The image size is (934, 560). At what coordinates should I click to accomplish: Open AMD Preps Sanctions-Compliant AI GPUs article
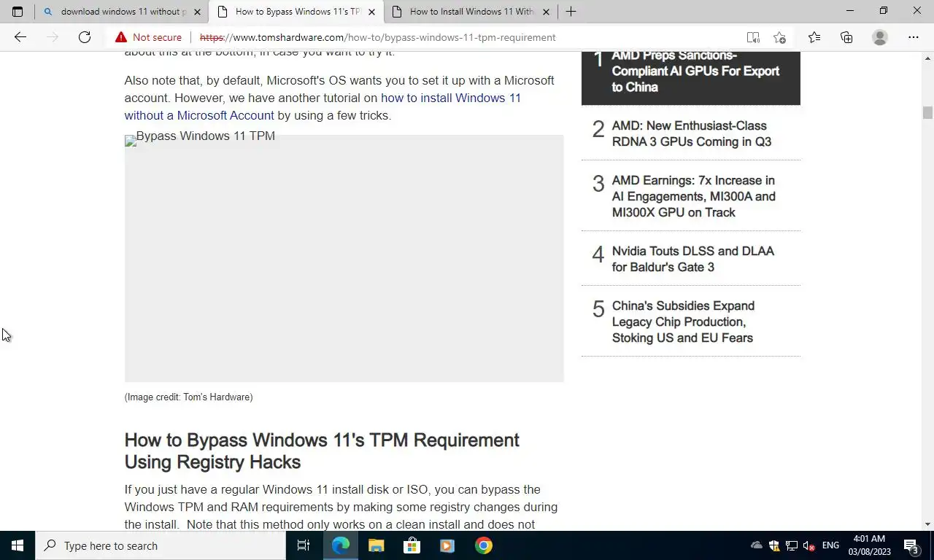point(695,71)
